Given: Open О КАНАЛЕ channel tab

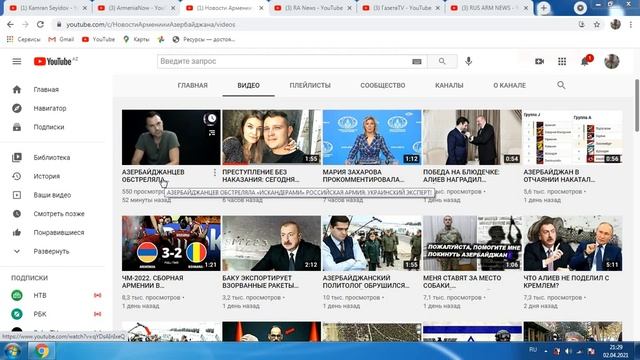Looking at the screenshot, I should [x=509, y=85].
